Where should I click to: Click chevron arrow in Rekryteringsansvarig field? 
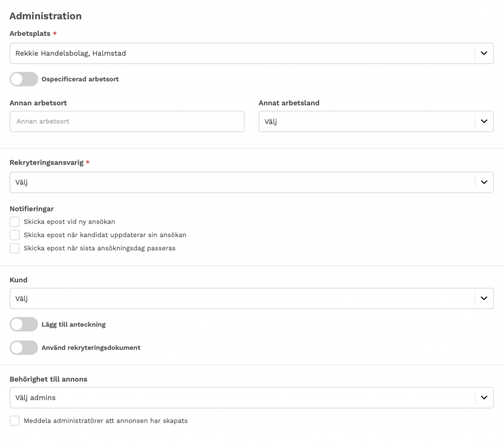tap(484, 182)
